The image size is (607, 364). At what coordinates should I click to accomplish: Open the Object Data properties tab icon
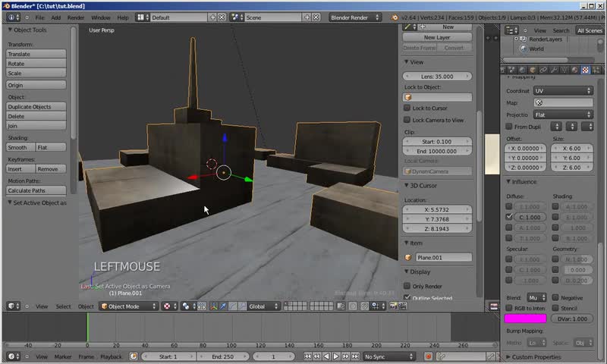[x=565, y=70]
